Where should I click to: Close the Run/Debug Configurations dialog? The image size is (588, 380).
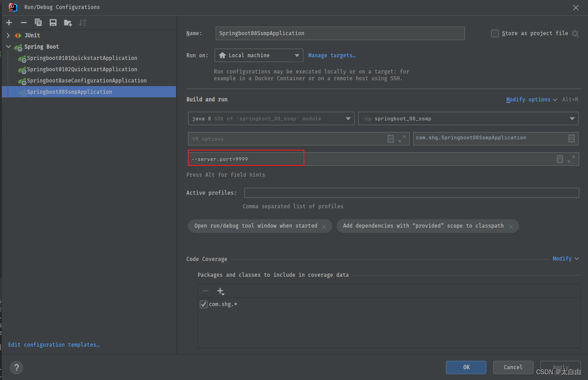pyautogui.click(x=576, y=7)
